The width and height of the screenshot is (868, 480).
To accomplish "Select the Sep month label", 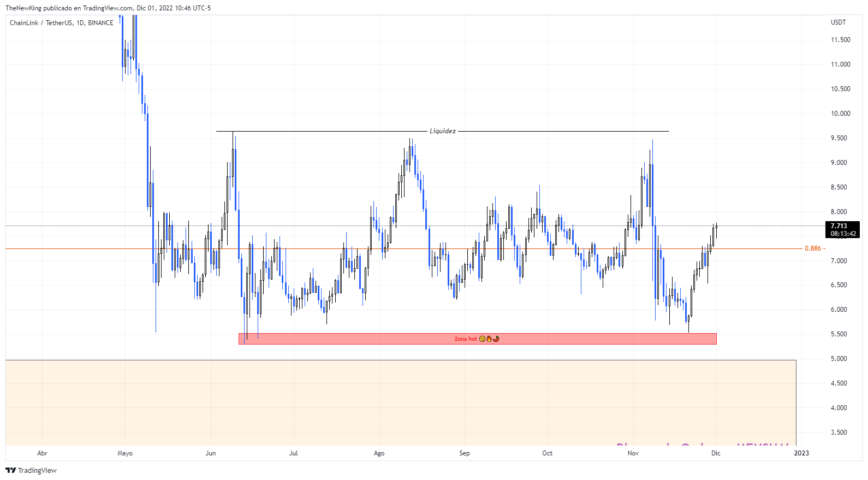I will [x=465, y=453].
